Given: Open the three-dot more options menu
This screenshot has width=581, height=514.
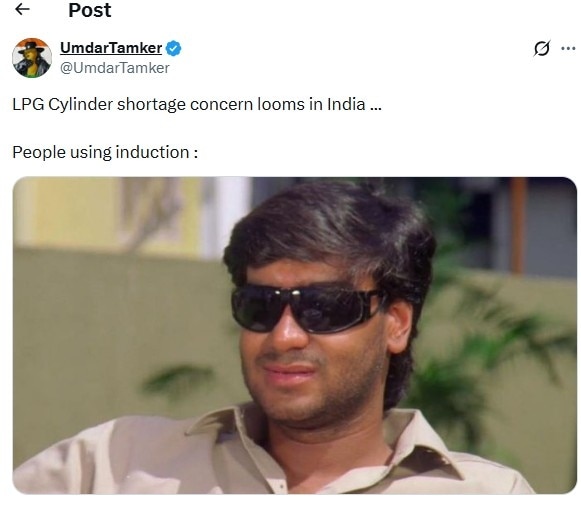Looking at the screenshot, I should [x=568, y=48].
